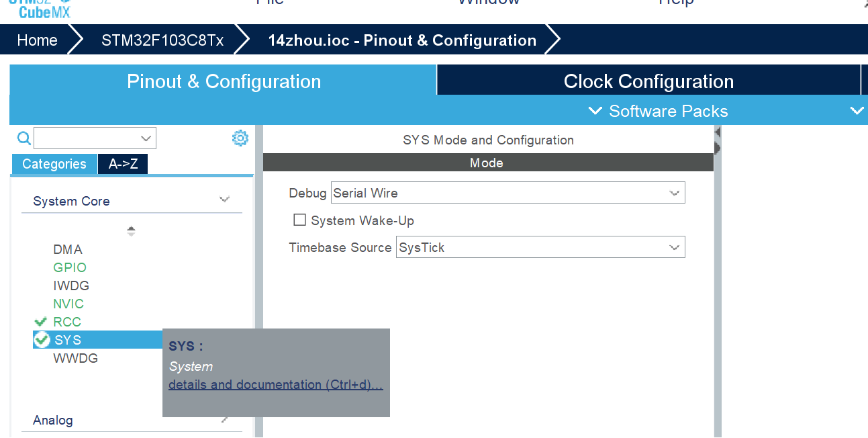Open the Timebase Source dropdown

tap(541, 247)
